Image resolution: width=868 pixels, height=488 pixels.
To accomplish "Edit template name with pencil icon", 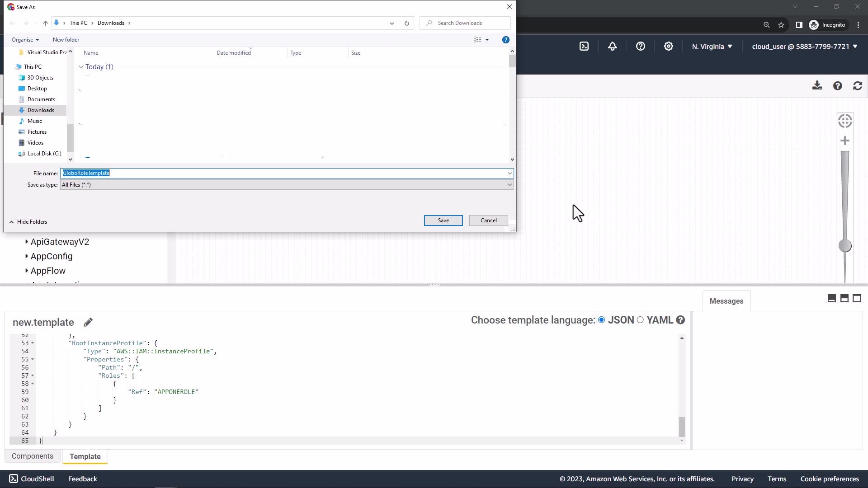I will pyautogui.click(x=88, y=322).
